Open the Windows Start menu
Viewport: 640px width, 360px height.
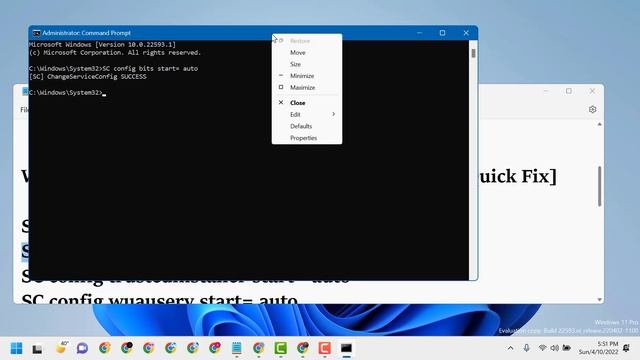(16, 348)
